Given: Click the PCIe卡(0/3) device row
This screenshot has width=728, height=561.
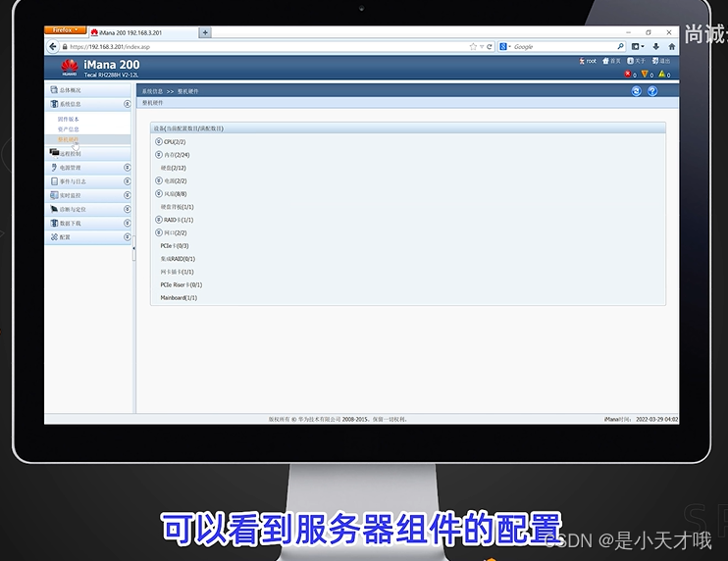Looking at the screenshot, I should [175, 246].
